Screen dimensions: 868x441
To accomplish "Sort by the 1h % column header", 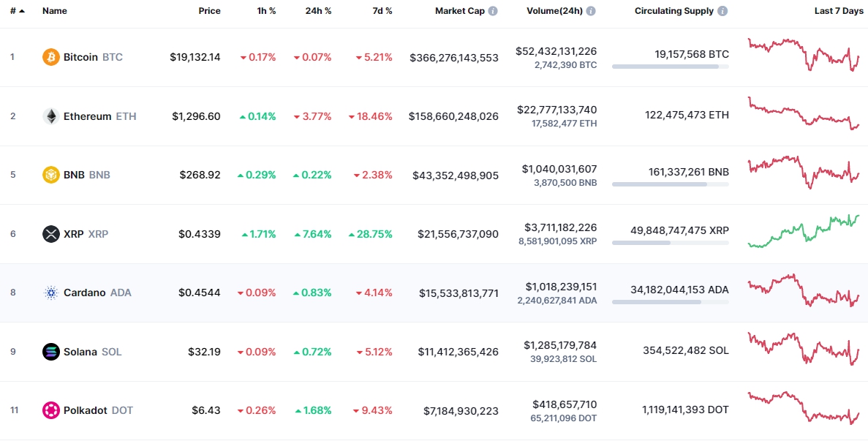I will tap(265, 11).
